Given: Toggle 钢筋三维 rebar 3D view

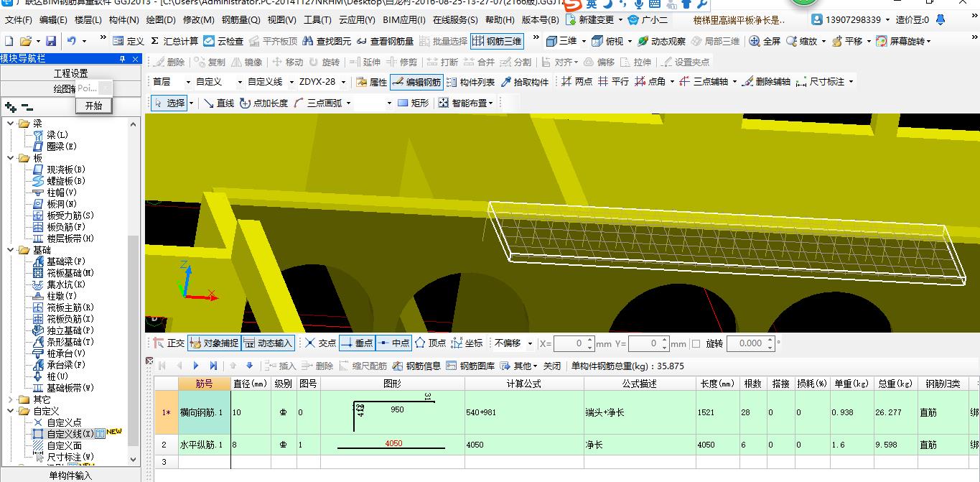Looking at the screenshot, I should point(496,41).
